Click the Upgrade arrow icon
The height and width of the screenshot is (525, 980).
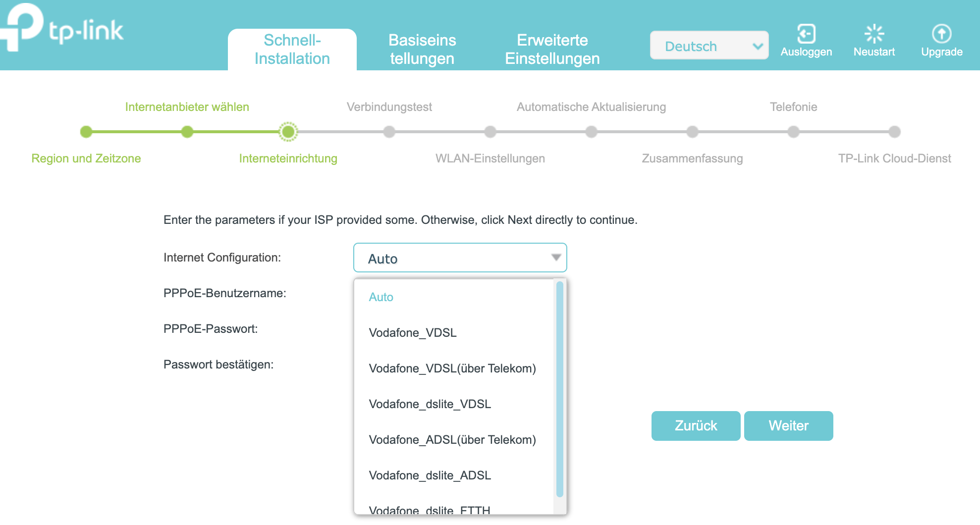941,34
